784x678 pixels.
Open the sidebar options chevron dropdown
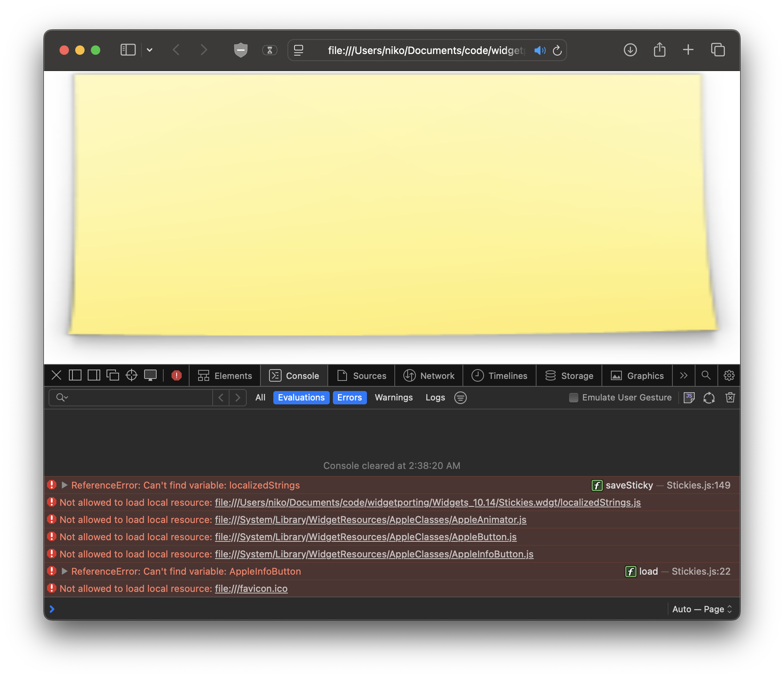(150, 50)
